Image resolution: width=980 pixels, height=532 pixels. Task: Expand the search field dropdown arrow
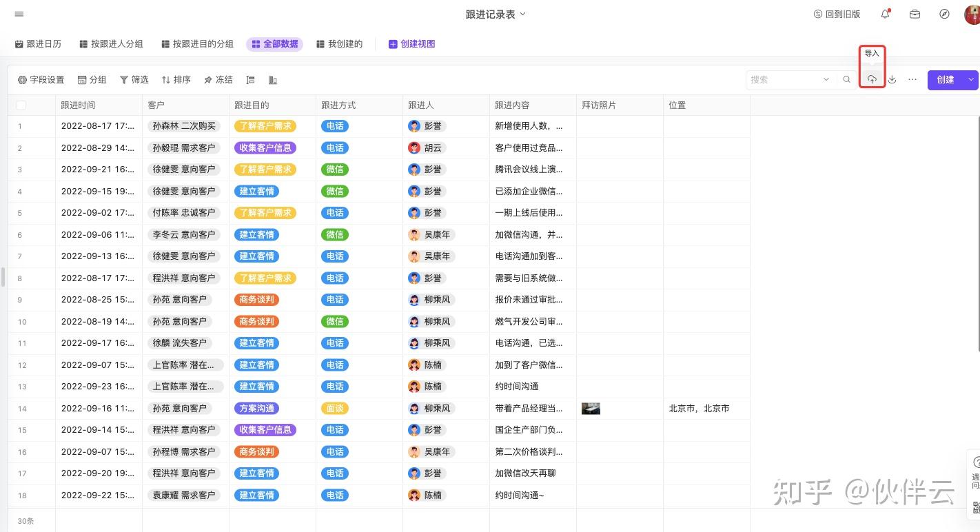point(826,80)
